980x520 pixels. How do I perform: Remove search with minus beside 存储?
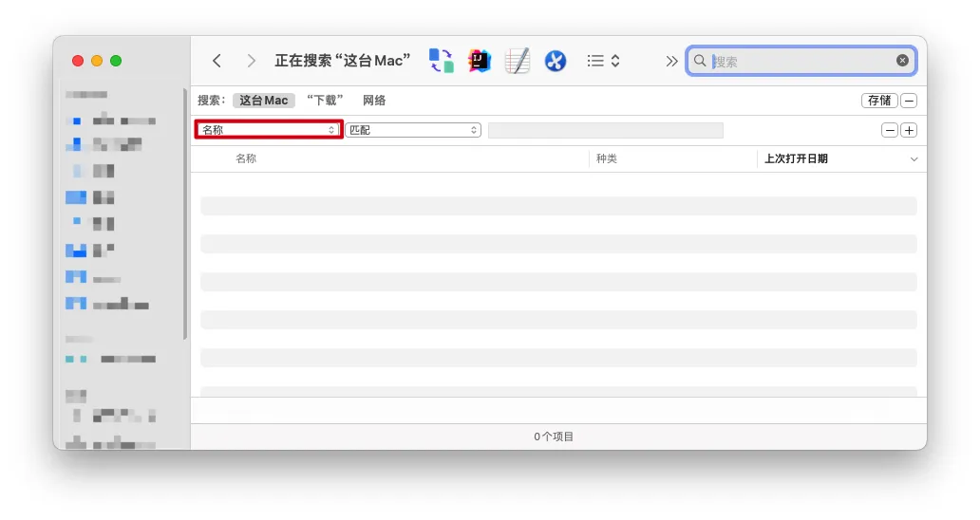909,101
